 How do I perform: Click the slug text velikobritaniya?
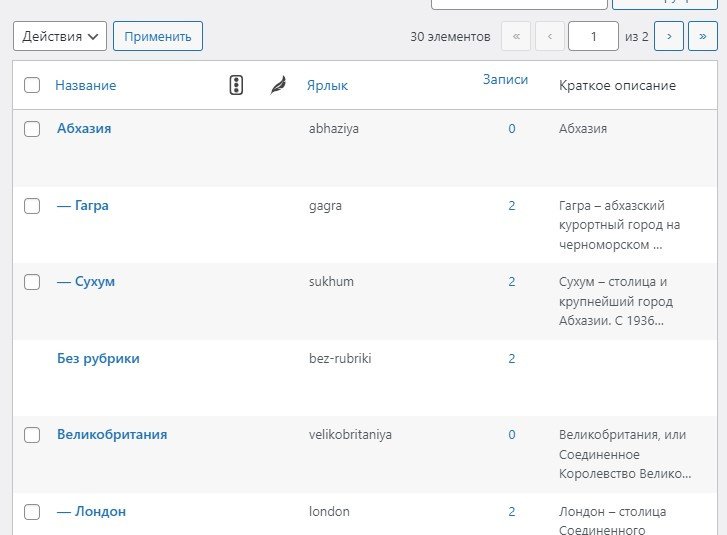[x=351, y=435]
